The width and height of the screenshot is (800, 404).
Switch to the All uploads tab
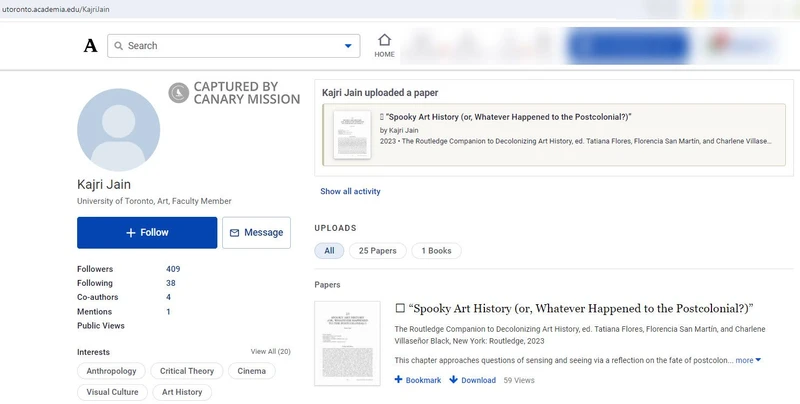pyautogui.click(x=329, y=250)
